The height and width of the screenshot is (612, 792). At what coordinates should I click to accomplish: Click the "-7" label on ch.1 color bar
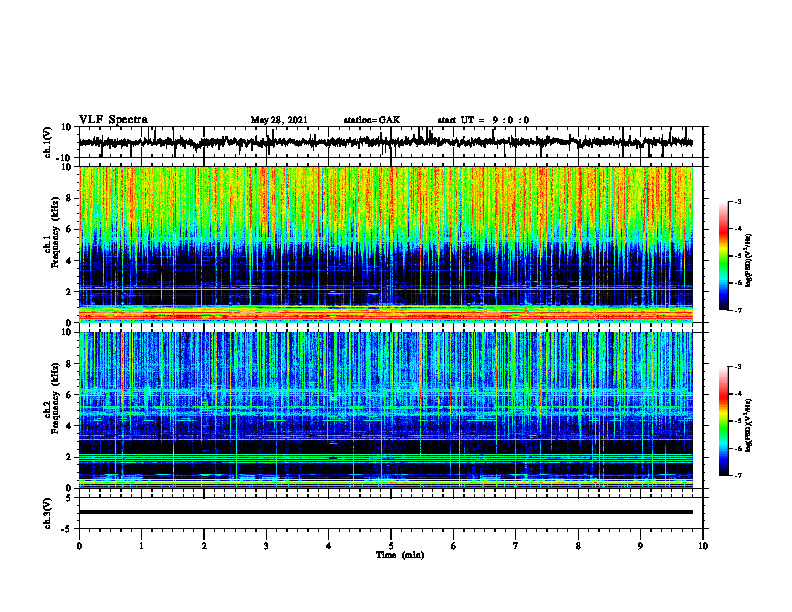[x=738, y=310]
